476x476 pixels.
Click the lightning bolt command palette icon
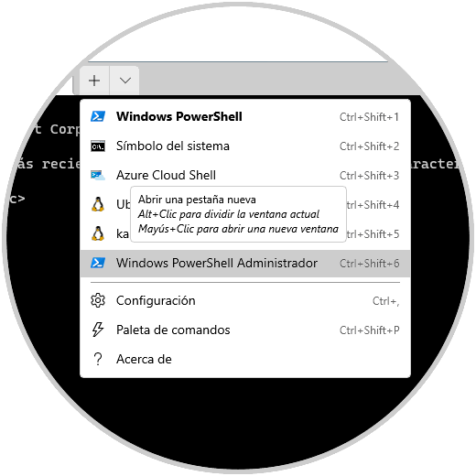[98, 330]
